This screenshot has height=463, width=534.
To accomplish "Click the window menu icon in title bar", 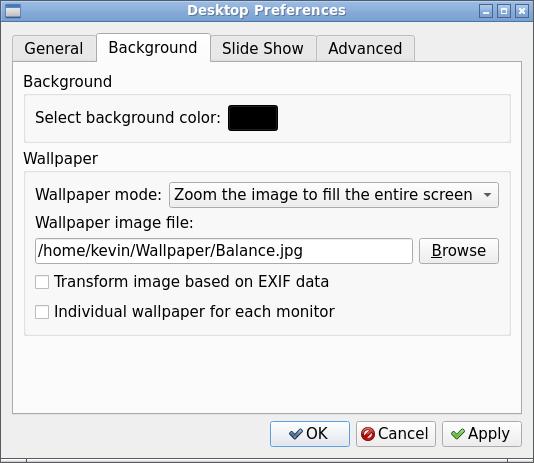I will pos(13,11).
